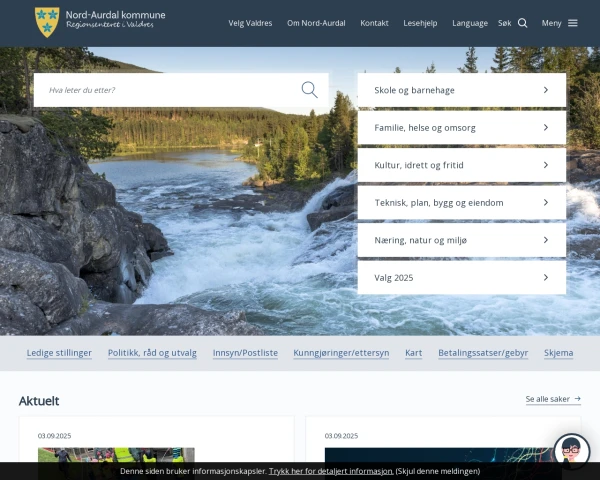
Task: Go to Kontakt in the header
Action: 374,23
